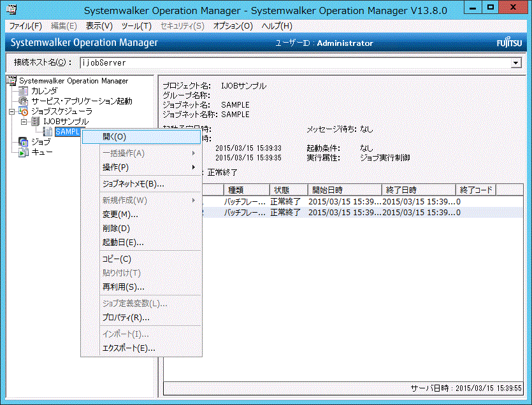Open the ファイル(F) menu
The image size is (532, 405).
[25, 26]
